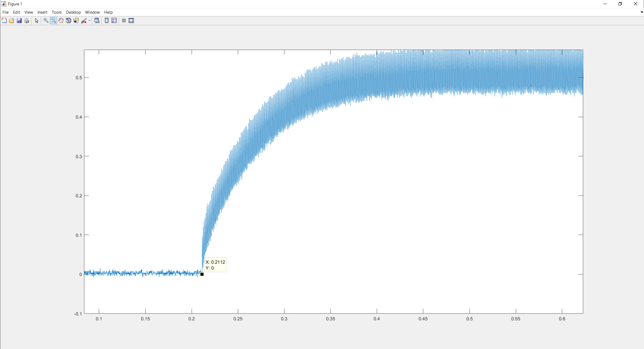Click the data tip showing X: 0.2112
The height and width of the screenshot is (349, 644).
click(215, 265)
